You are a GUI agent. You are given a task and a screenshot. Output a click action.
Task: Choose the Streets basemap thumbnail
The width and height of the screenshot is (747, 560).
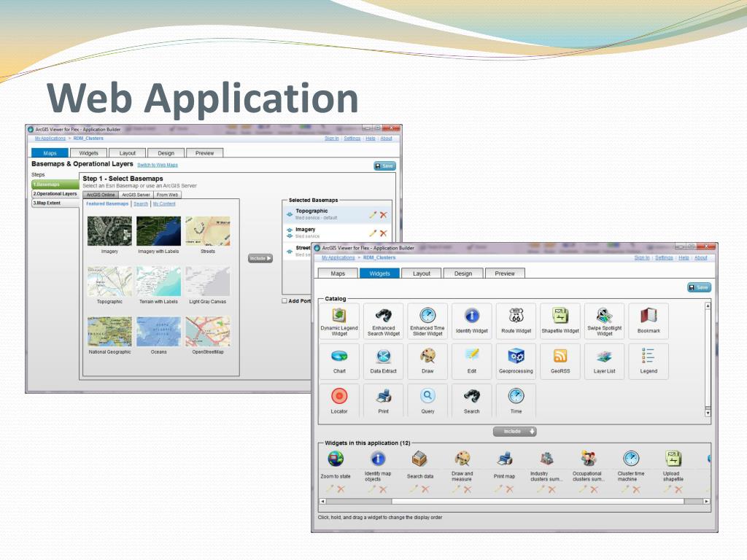pos(208,231)
